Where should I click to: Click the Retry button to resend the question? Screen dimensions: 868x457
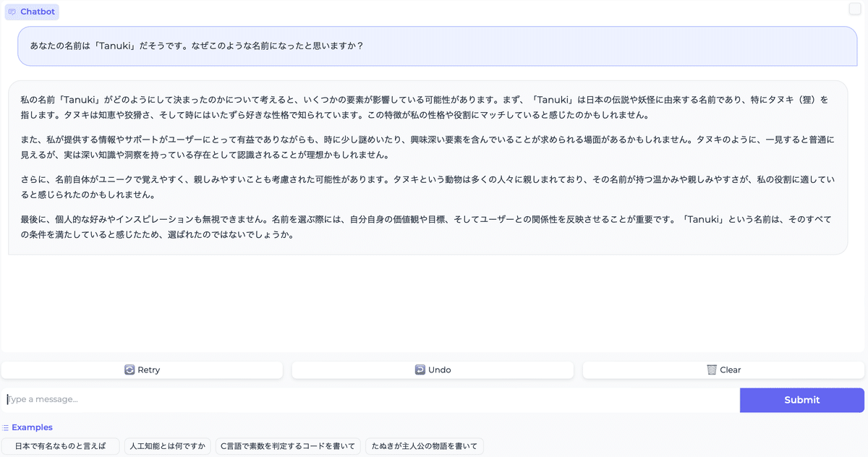coord(142,370)
